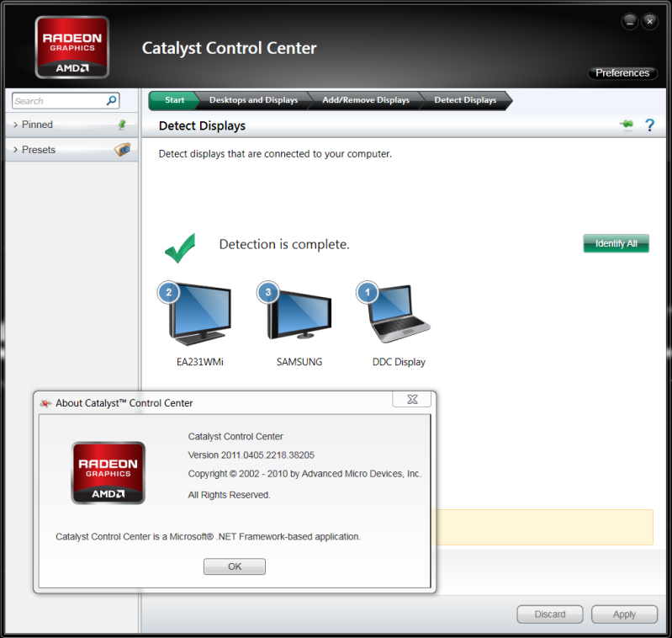The image size is (672, 638).
Task: Click OK in the About dialog
Action: coord(235,566)
